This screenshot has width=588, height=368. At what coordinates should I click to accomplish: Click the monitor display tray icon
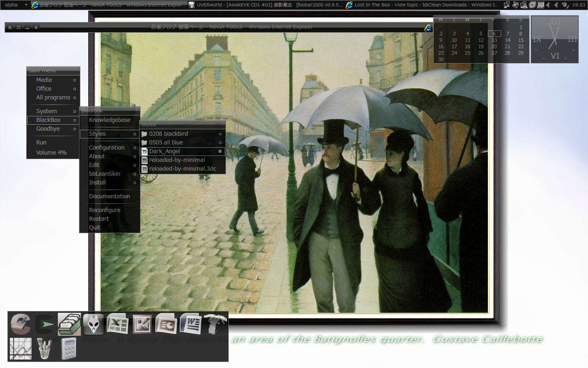(x=540, y=5)
